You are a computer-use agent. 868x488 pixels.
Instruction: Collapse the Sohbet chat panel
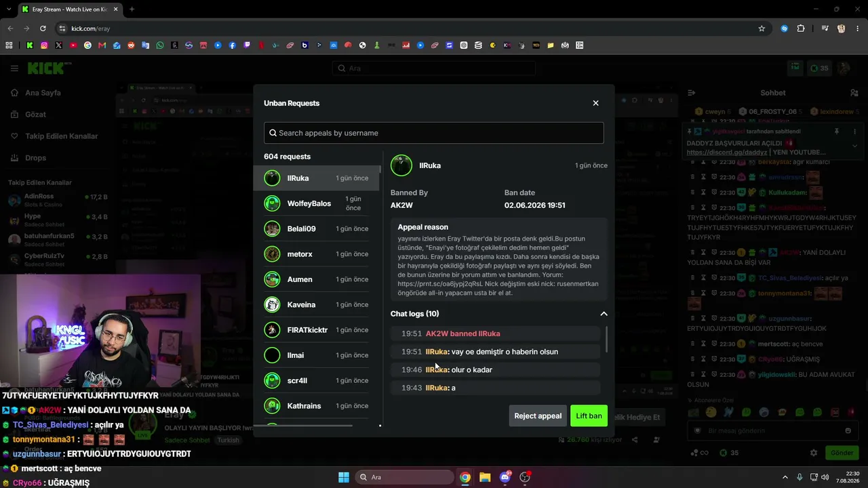pos(691,93)
